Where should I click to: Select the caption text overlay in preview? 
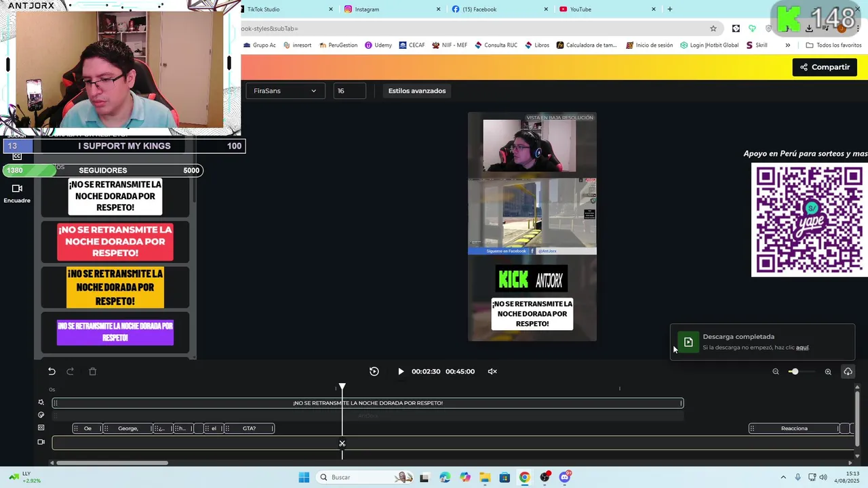point(532,314)
